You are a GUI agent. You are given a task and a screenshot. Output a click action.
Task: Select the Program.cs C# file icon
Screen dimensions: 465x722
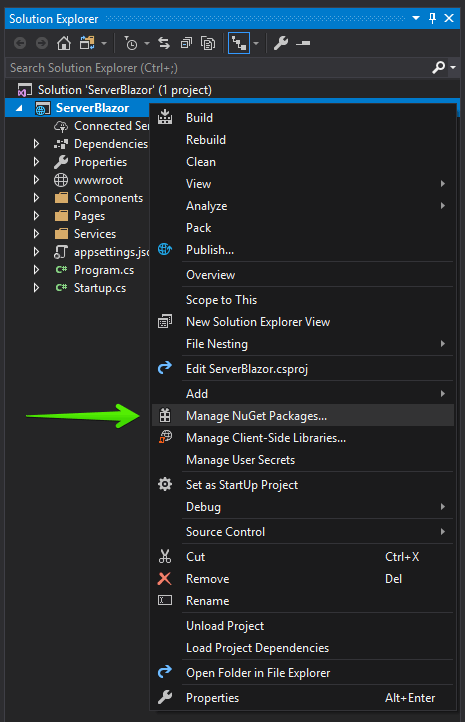61,269
